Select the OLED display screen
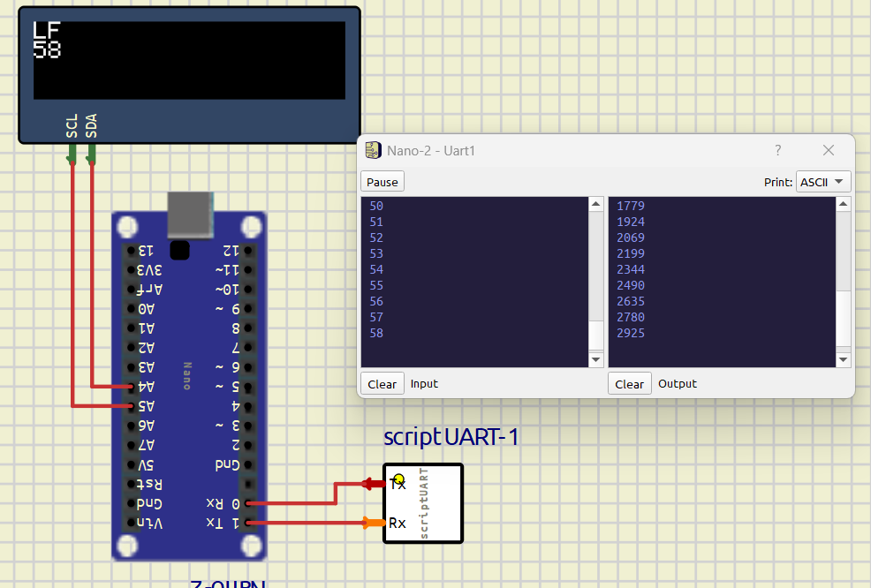 (189, 60)
